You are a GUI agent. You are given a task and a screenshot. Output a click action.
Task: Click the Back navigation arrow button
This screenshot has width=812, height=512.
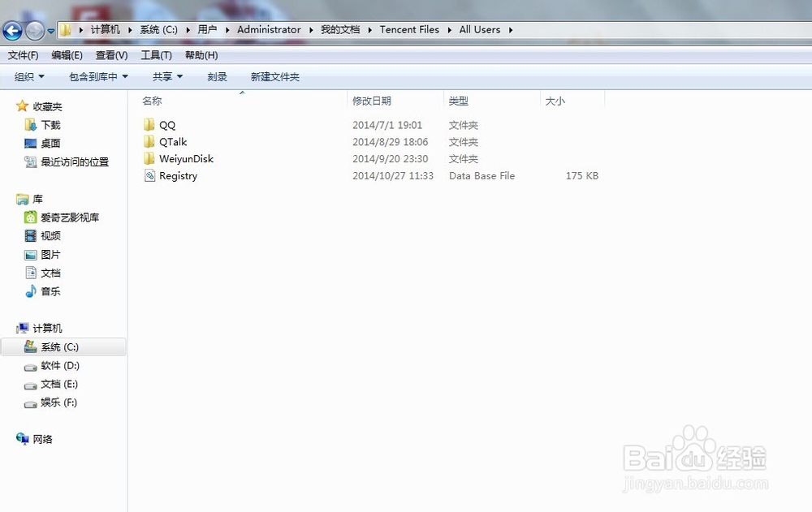tap(12, 31)
